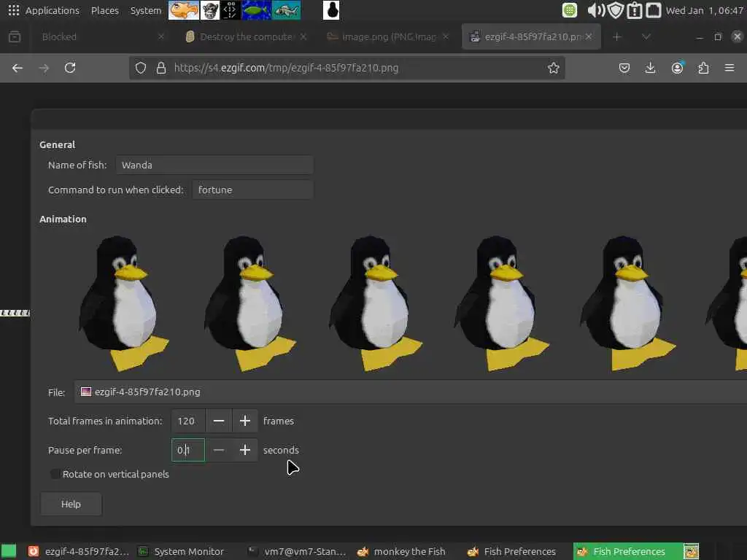Close the image.png tab
The width and height of the screenshot is (747, 560).
446,36
